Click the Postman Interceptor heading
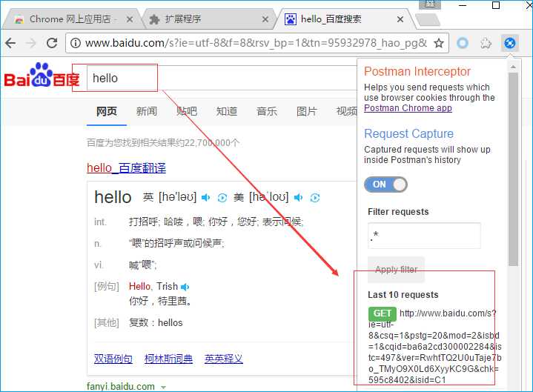The image size is (533, 392). [417, 71]
